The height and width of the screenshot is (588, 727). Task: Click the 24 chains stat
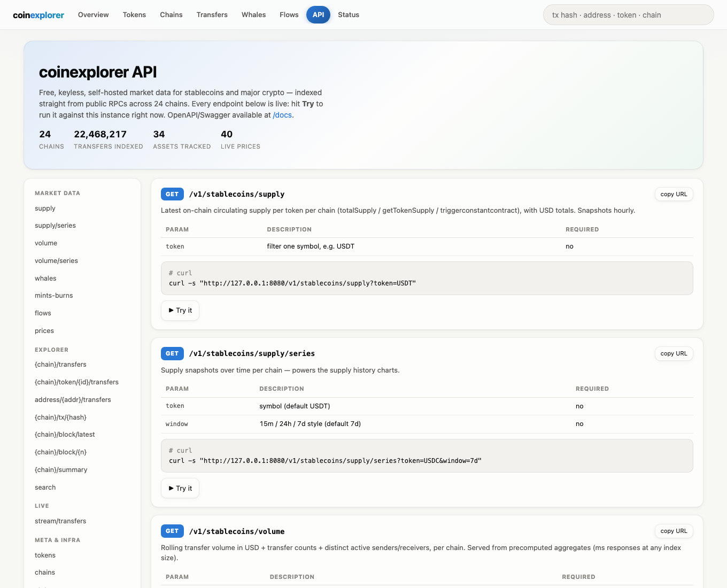click(51, 140)
